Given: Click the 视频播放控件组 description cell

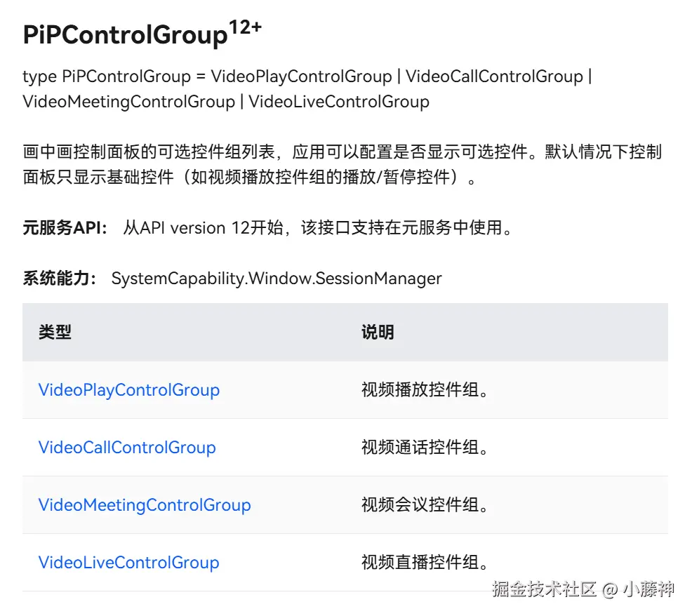Looking at the screenshot, I should [x=425, y=389].
